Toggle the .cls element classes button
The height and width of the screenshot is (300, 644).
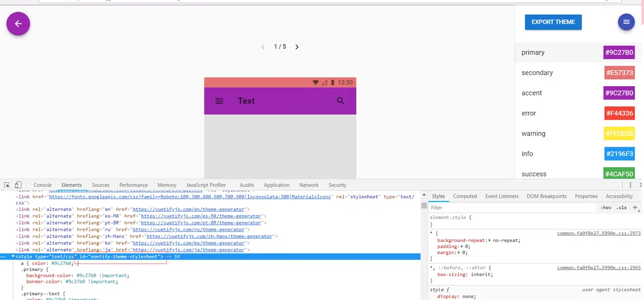coord(621,208)
